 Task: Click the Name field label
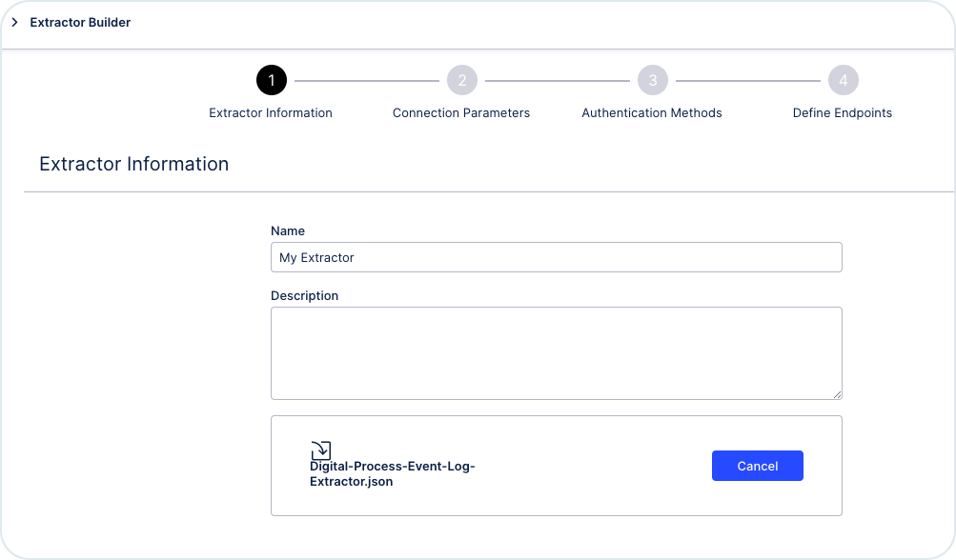tap(288, 230)
